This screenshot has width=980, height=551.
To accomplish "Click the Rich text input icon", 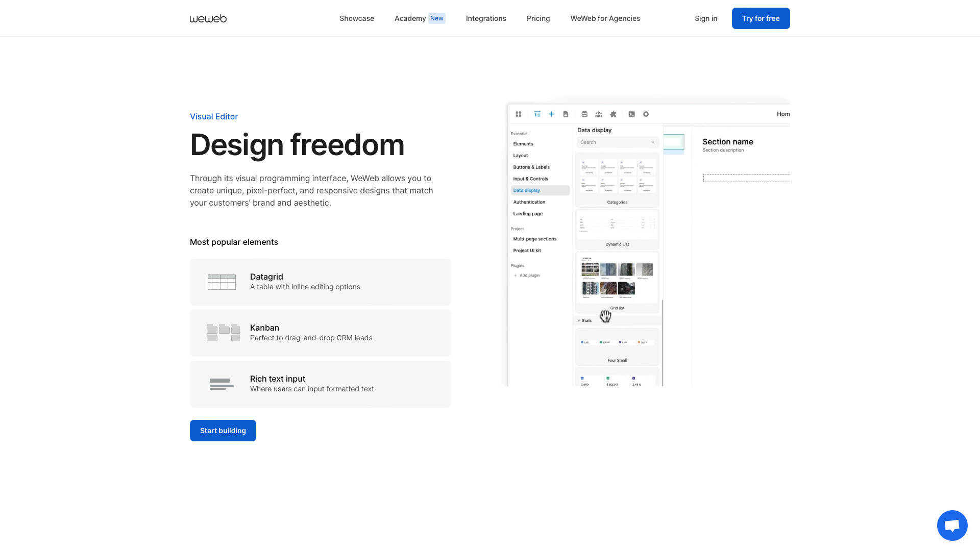I will coord(222,384).
